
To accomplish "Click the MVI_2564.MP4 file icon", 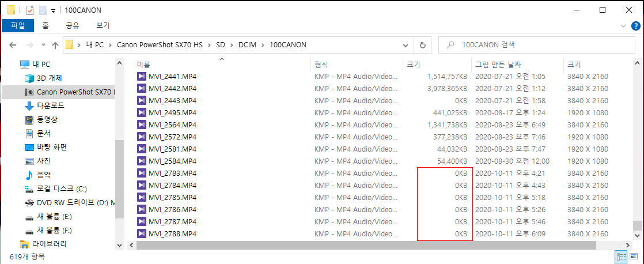I will [x=142, y=125].
